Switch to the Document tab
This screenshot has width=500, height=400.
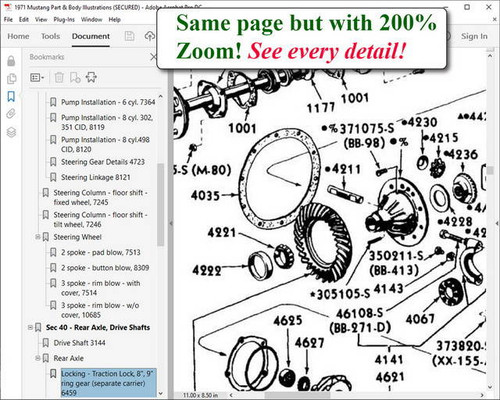91,36
